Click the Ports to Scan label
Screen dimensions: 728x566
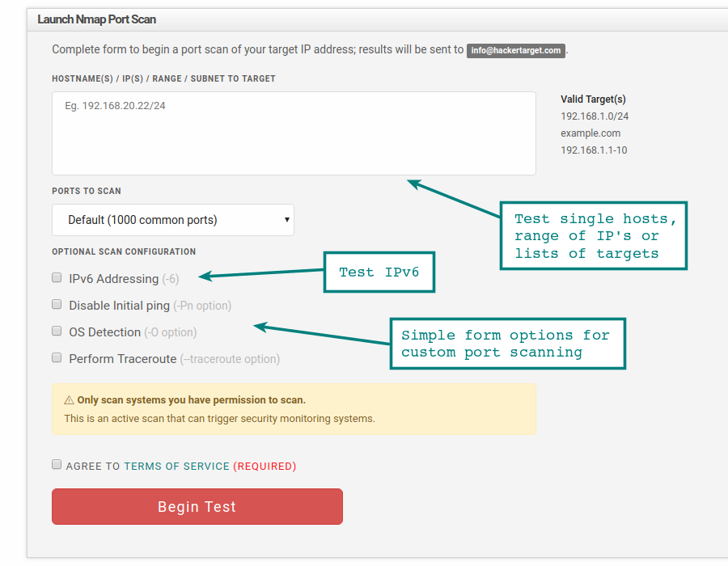(x=87, y=191)
